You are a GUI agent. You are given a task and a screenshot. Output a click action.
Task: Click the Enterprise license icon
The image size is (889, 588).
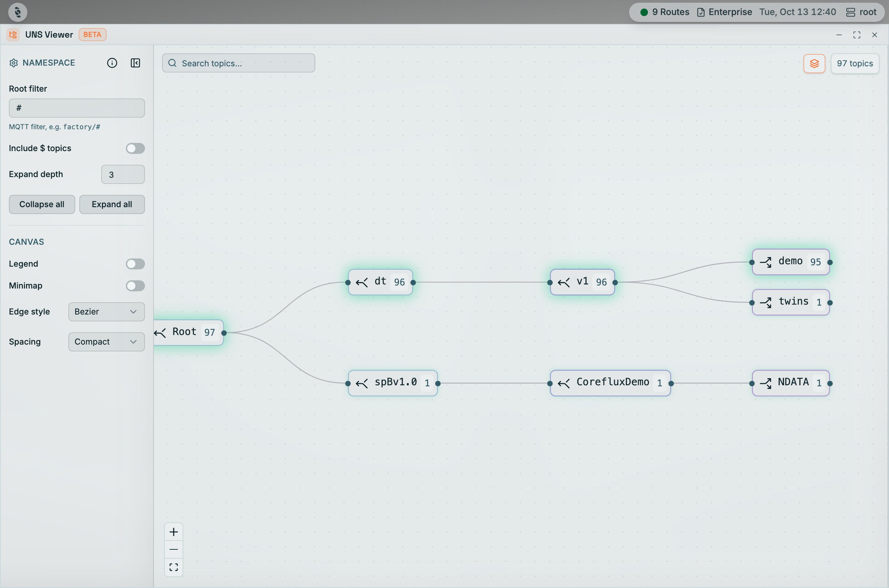(x=700, y=12)
